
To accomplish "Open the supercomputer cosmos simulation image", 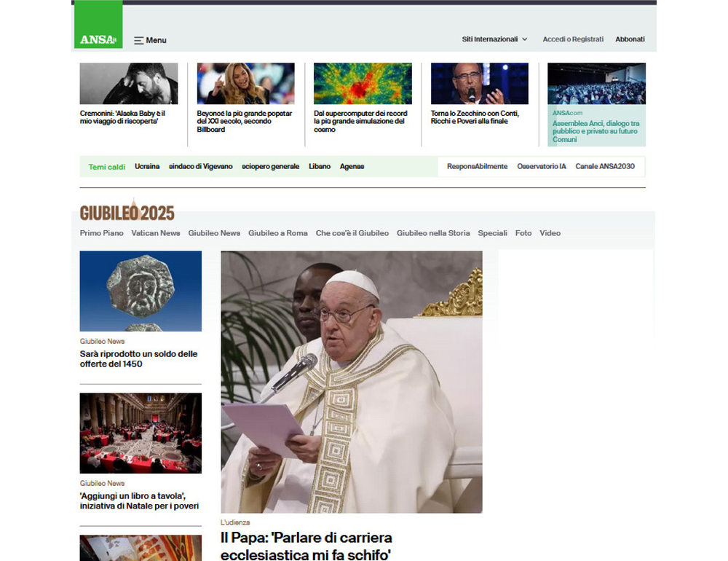I will (363, 84).
